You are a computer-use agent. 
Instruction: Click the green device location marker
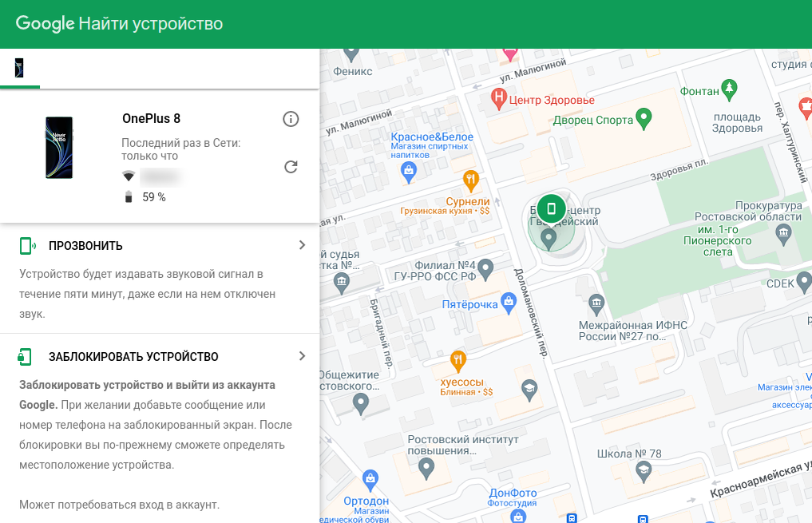551,208
